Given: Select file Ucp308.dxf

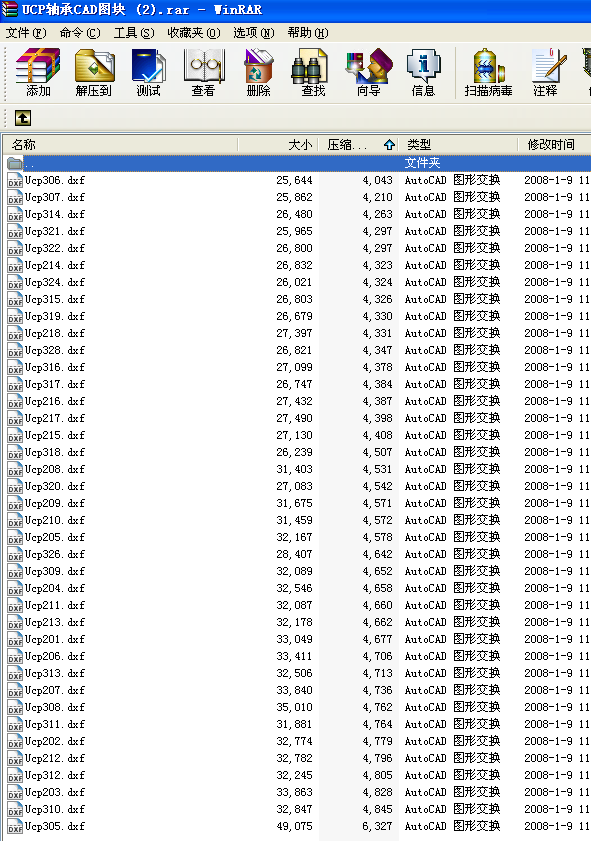Looking at the screenshot, I should pyautogui.click(x=55, y=707).
